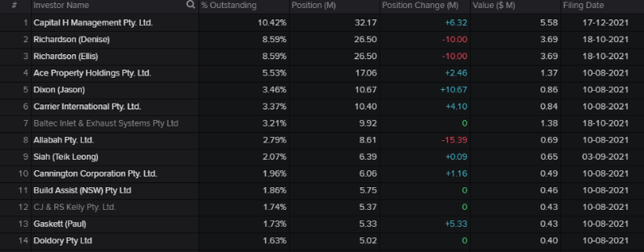Select the Dixon (Jason) investor
Image resolution: width=644 pixels, height=252 pixels.
[x=59, y=90]
